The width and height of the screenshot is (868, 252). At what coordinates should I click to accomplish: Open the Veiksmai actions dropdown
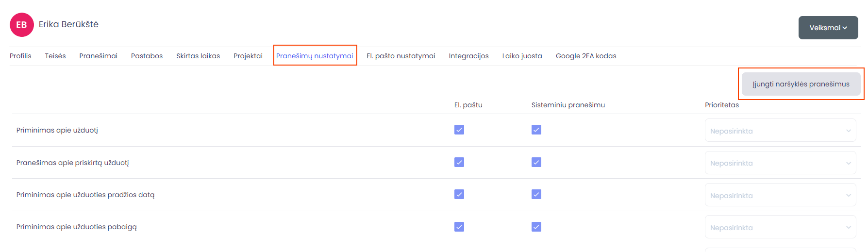pos(828,28)
